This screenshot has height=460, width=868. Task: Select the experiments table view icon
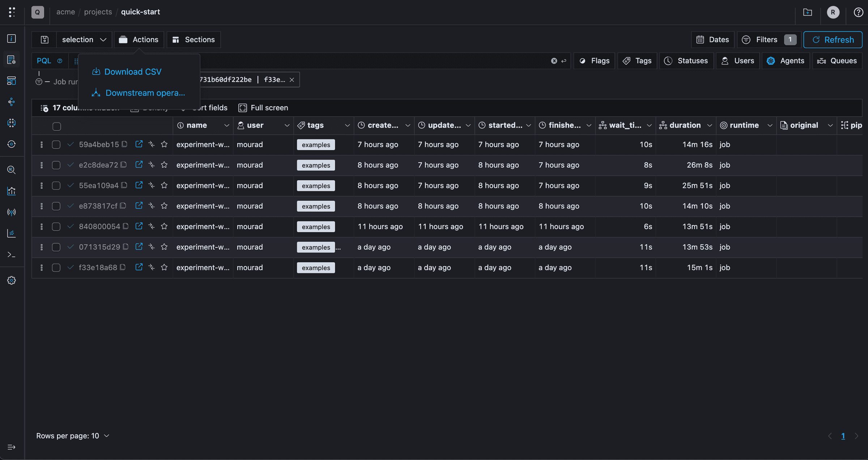(12, 60)
